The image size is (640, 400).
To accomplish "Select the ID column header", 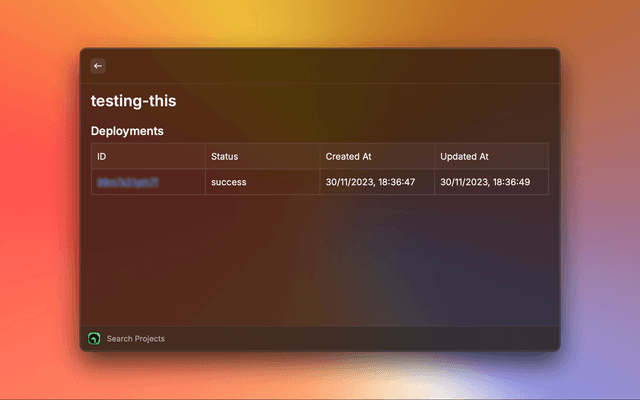I will pyautogui.click(x=102, y=156).
